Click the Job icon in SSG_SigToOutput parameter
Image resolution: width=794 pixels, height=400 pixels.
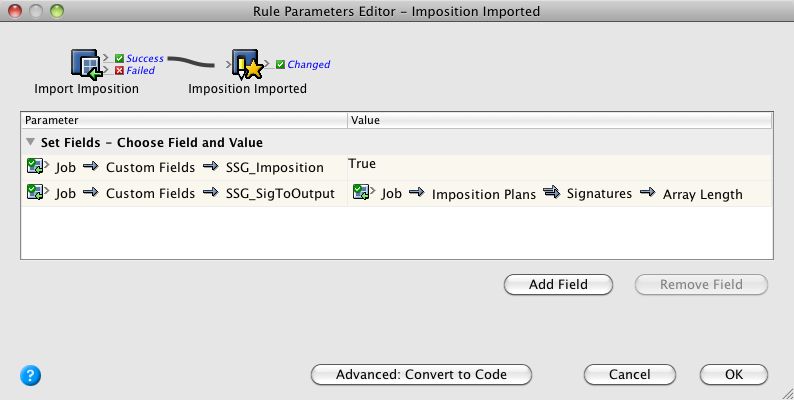click(x=35, y=192)
